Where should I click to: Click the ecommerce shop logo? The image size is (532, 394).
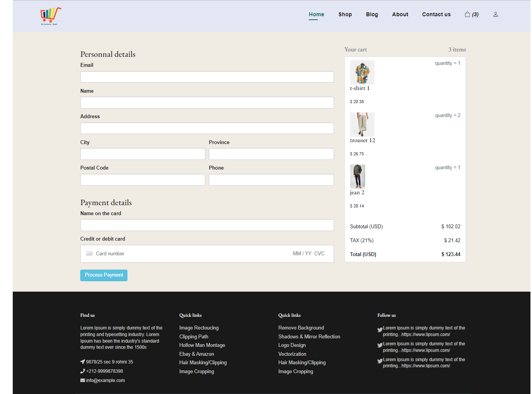(x=50, y=16)
